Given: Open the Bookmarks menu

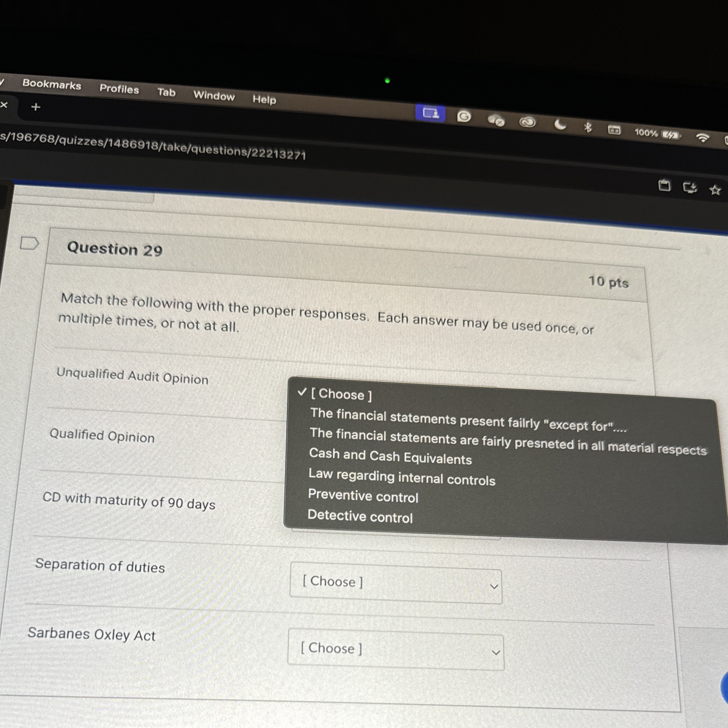Looking at the screenshot, I should tap(52, 84).
